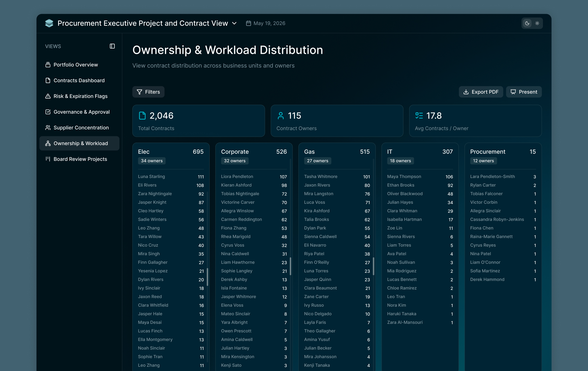This screenshot has height=371, width=588.
Task: Click the Avg Contracts checklist icon
Action: [x=419, y=116]
